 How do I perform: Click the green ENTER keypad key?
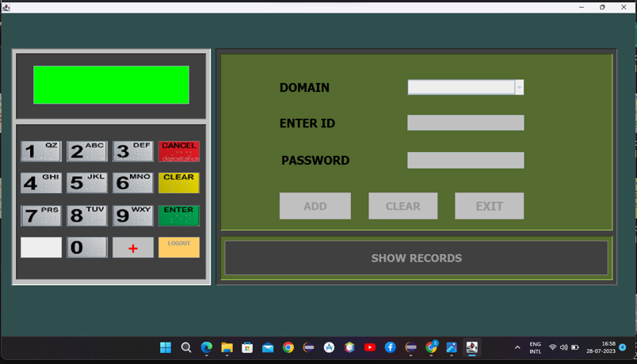[x=179, y=215]
